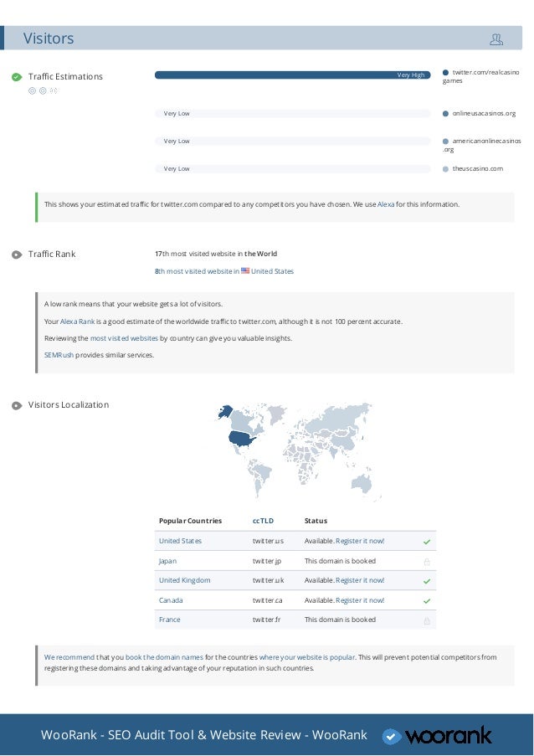Open the We recommend link

(x=69, y=657)
